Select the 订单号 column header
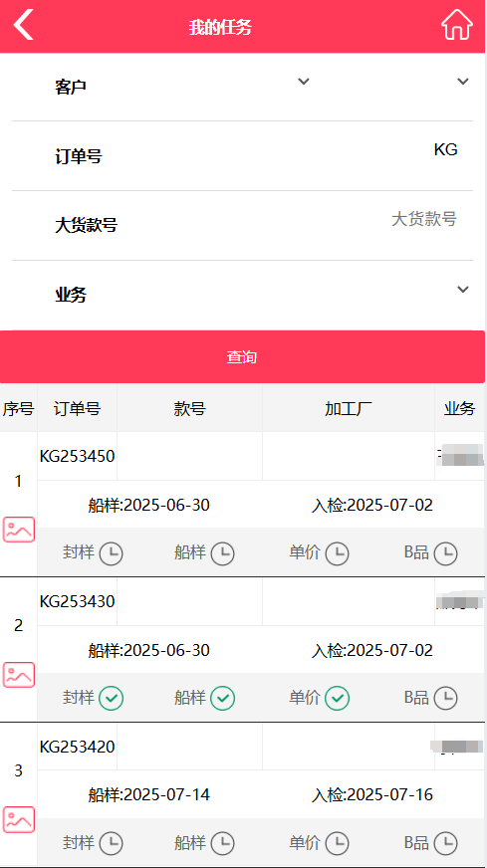 coord(77,408)
